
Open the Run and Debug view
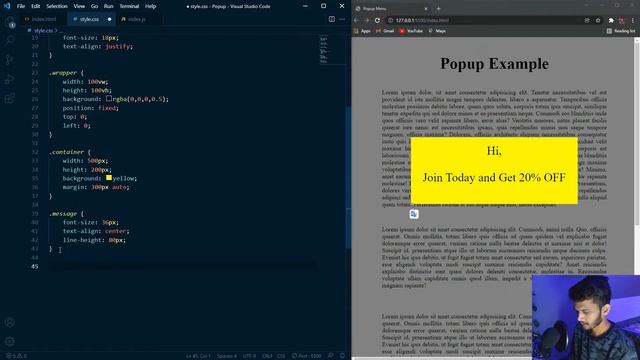(x=9, y=79)
